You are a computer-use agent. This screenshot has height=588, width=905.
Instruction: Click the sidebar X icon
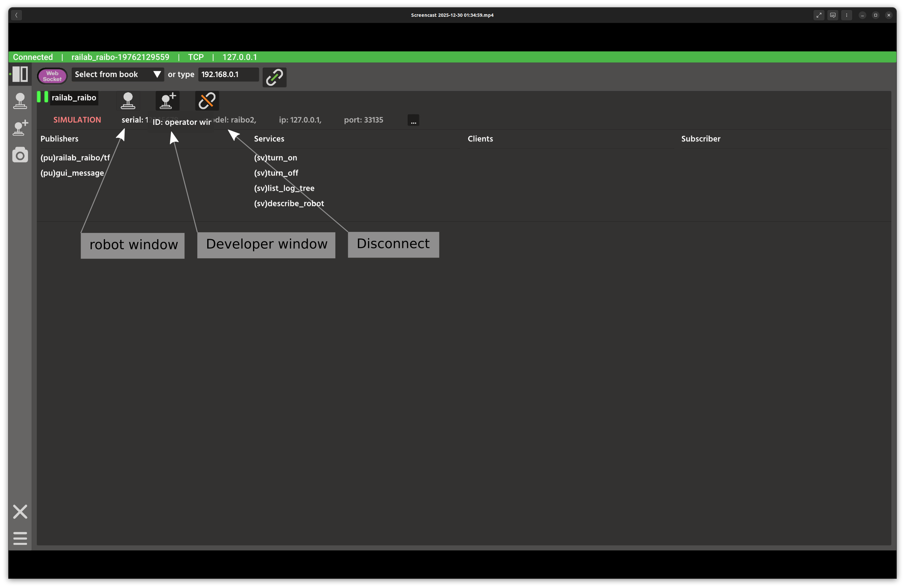pos(20,512)
